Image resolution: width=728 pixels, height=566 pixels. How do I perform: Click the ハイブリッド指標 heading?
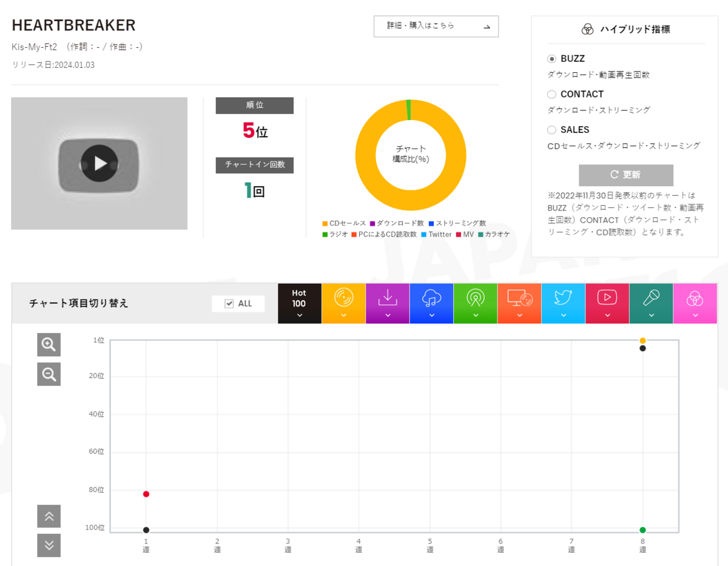(635, 29)
